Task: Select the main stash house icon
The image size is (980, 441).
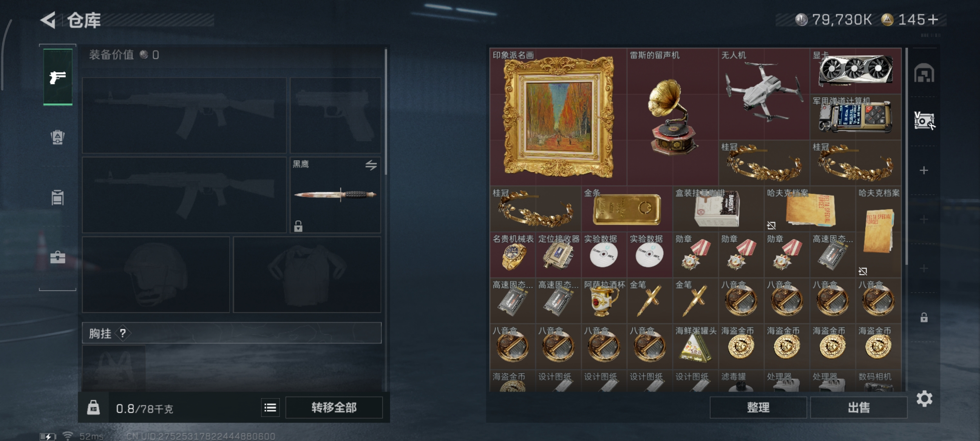Action: pos(924,73)
